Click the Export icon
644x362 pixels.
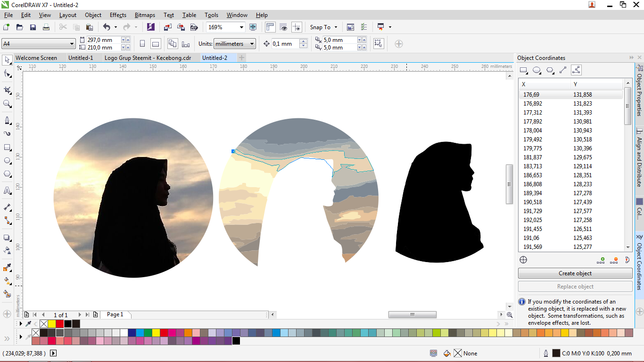tap(181, 27)
